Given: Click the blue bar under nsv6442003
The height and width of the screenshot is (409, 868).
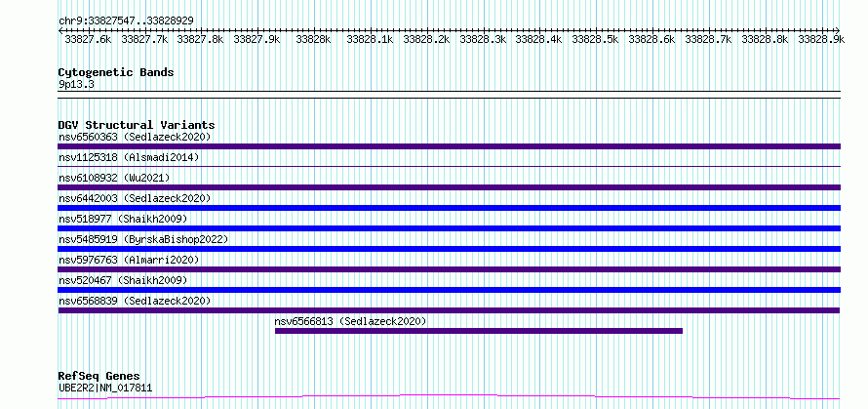Looking at the screenshot, I should click(x=450, y=208).
